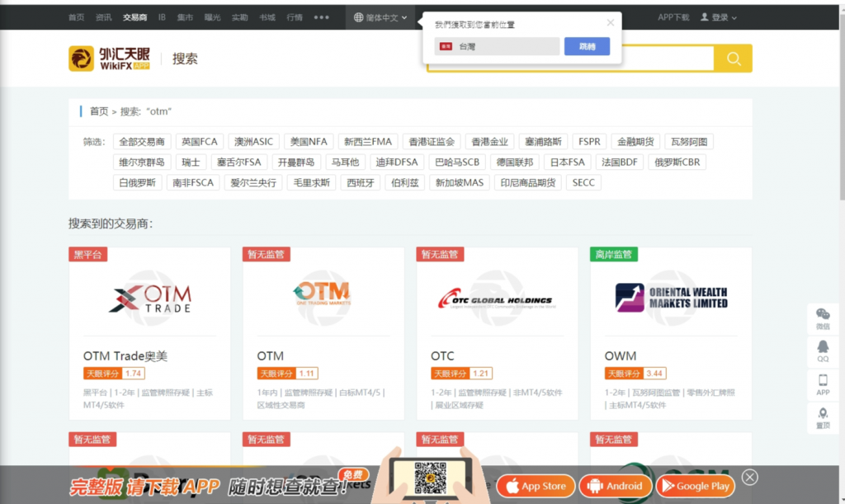Filter by 金融期货
Screen dimensions: 845x504
[x=635, y=142]
